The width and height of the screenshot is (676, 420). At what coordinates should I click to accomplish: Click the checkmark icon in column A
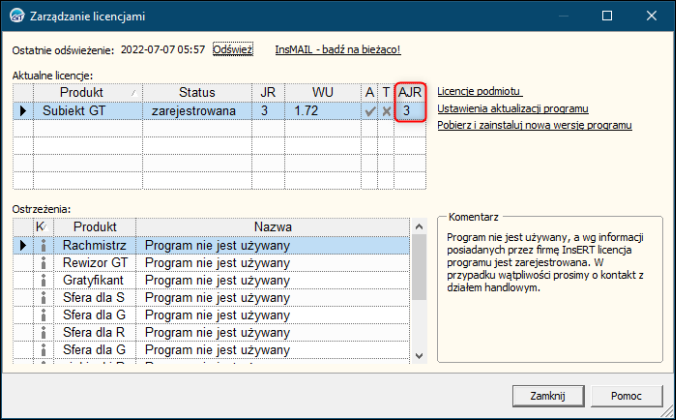(369, 111)
